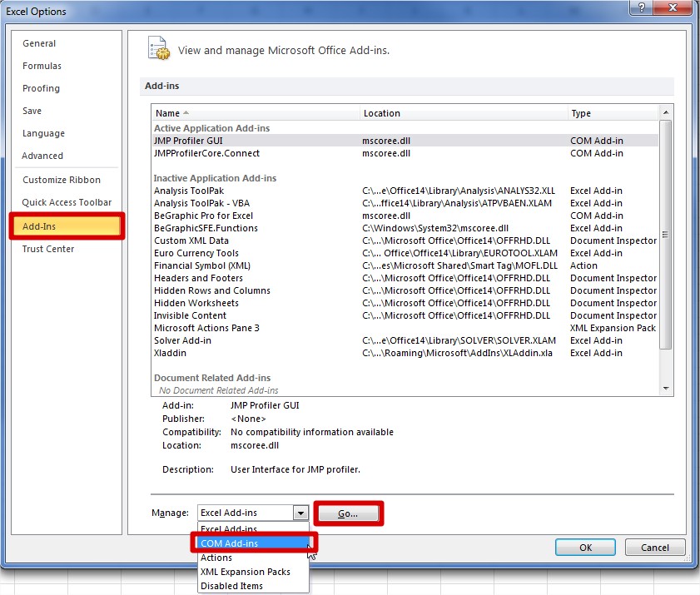700x595 pixels.
Task: Click the Add-ins gear page icon
Action: coord(158,48)
